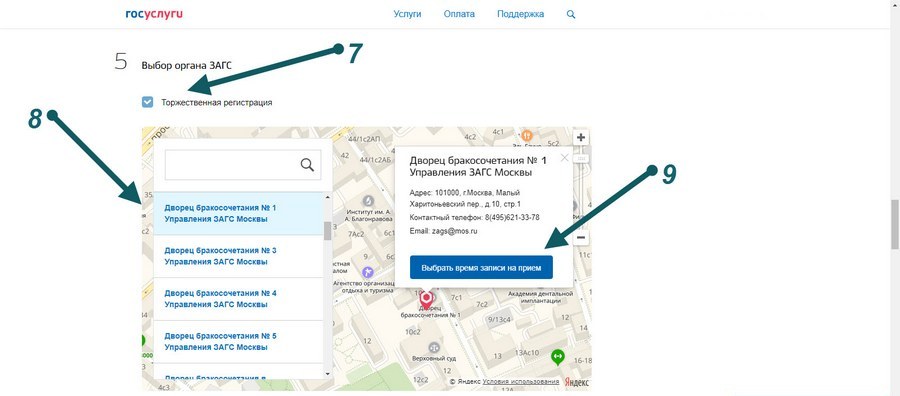Close the map info balloon
The width and height of the screenshot is (900, 396).
564,158
